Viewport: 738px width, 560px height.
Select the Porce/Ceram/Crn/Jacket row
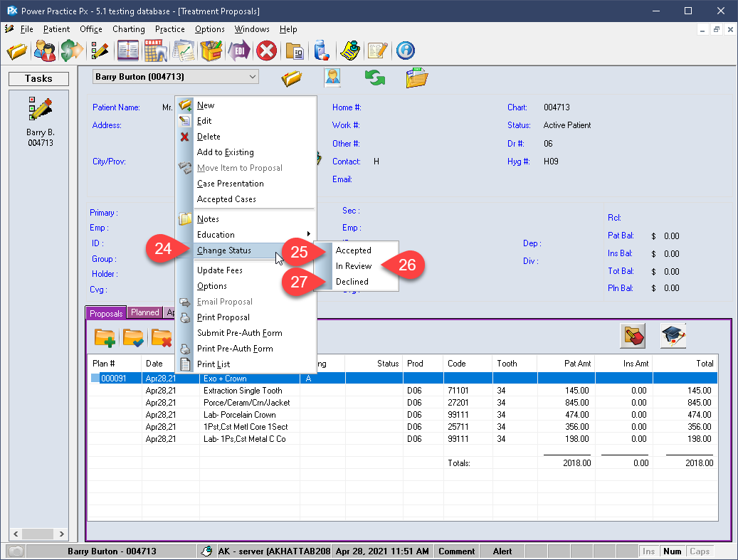click(x=404, y=403)
